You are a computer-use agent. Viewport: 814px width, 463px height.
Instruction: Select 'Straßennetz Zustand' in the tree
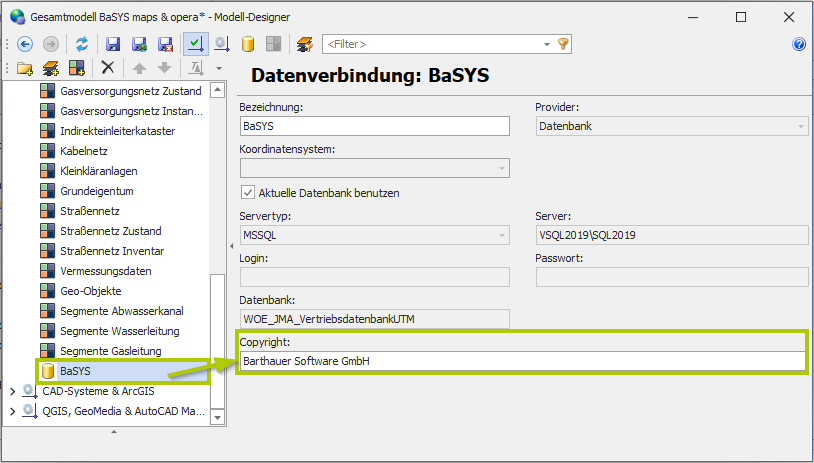(x=111, y=231)
